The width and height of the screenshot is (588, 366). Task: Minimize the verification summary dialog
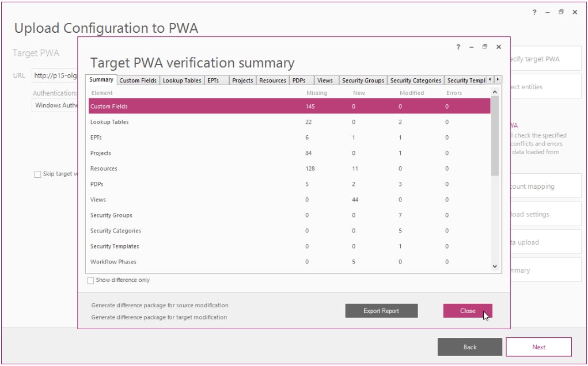point(471,47)
